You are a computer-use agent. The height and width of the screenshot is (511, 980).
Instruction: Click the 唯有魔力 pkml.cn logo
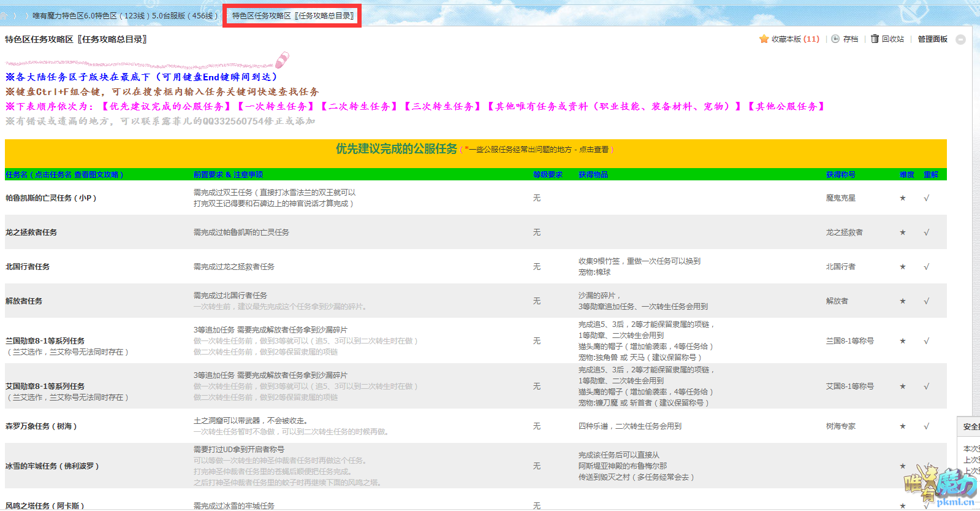(941, 486)
